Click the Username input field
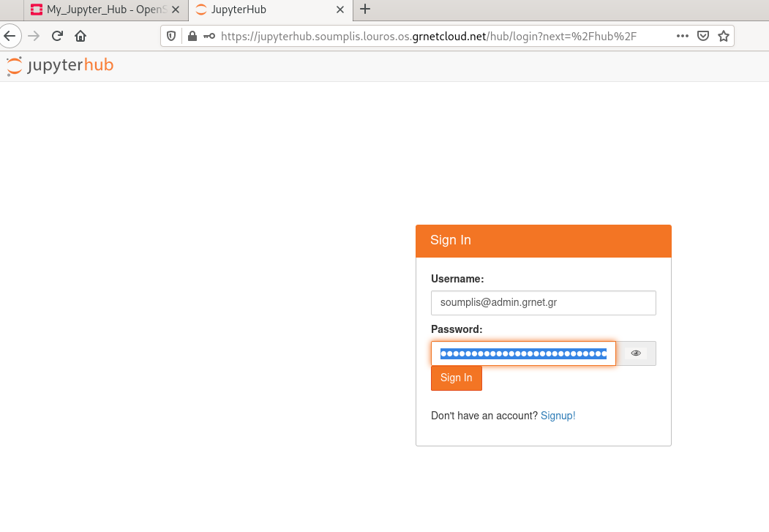 543,302
